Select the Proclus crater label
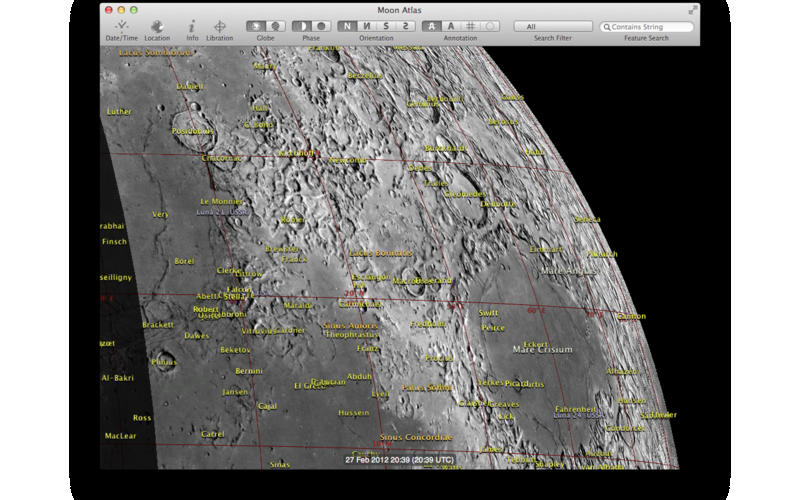The height and width of the screenshot is (500, 800). click(439, 358)
